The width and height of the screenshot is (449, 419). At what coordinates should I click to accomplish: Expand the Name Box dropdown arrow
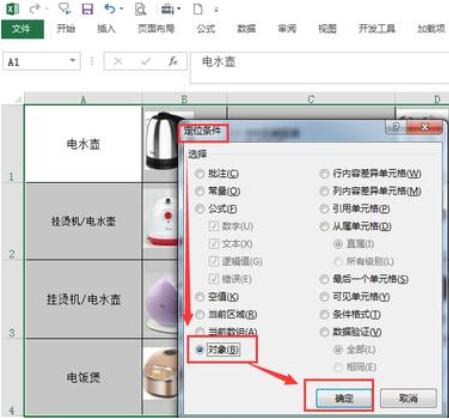point(72,61)
